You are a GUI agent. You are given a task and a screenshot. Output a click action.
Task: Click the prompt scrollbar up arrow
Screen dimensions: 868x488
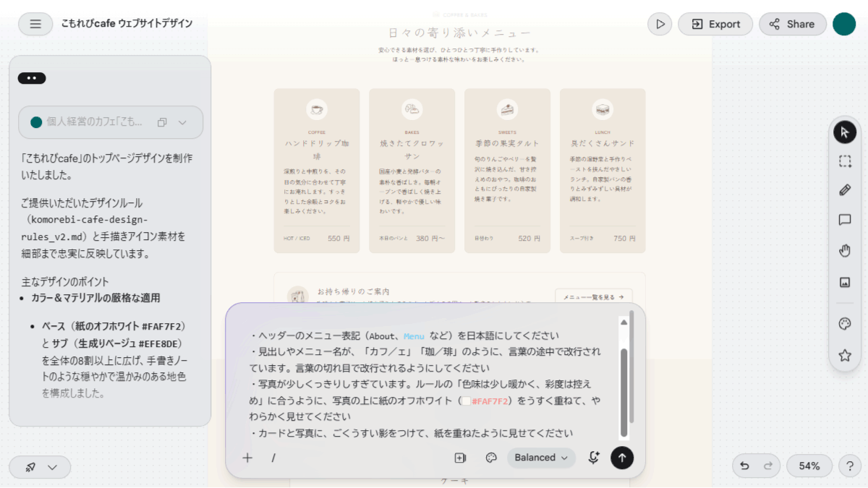tap(624, 322)
